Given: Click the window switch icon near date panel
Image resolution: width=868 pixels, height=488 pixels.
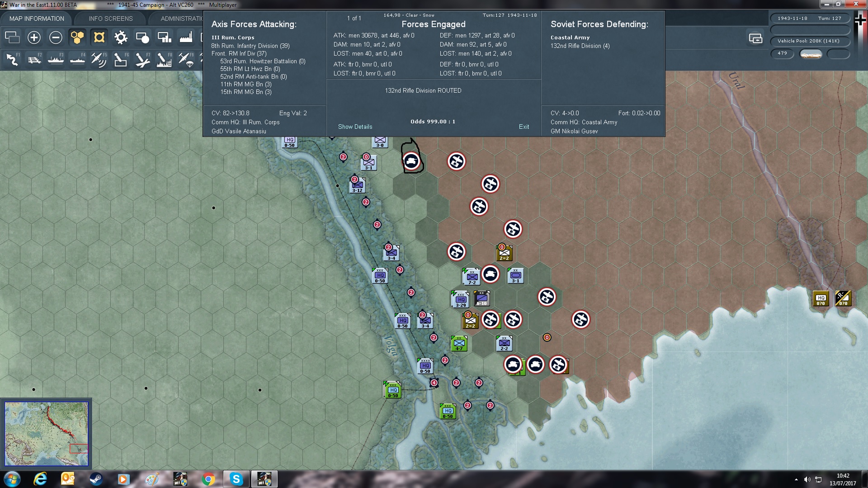Looking at the screenshot, I should pos(755,38).
